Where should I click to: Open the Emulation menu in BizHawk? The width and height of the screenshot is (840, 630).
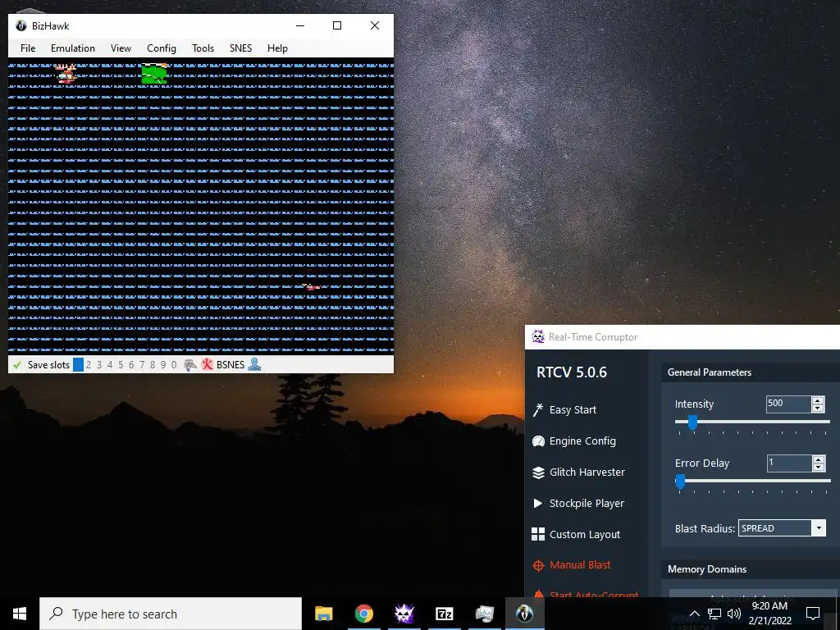point(73,48)
